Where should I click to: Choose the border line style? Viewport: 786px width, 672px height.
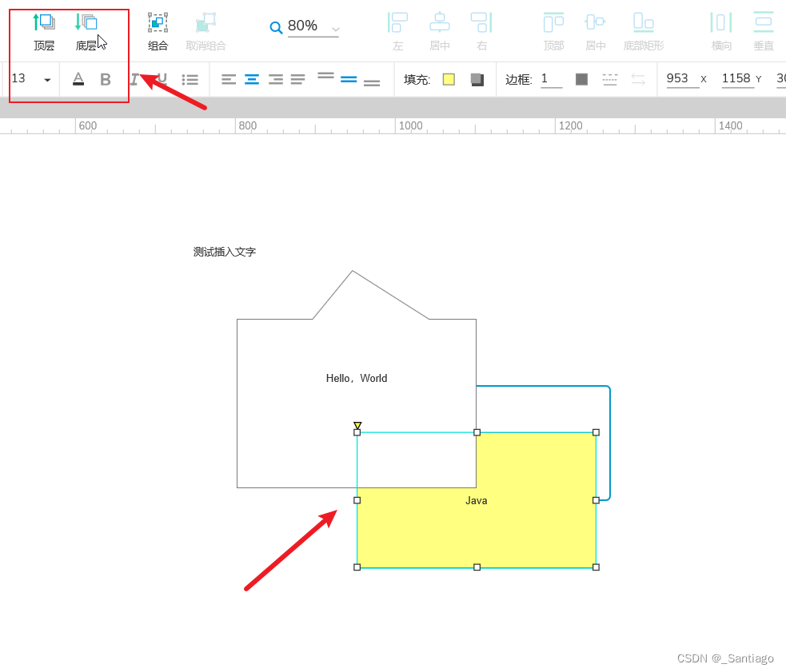(609, 79)
